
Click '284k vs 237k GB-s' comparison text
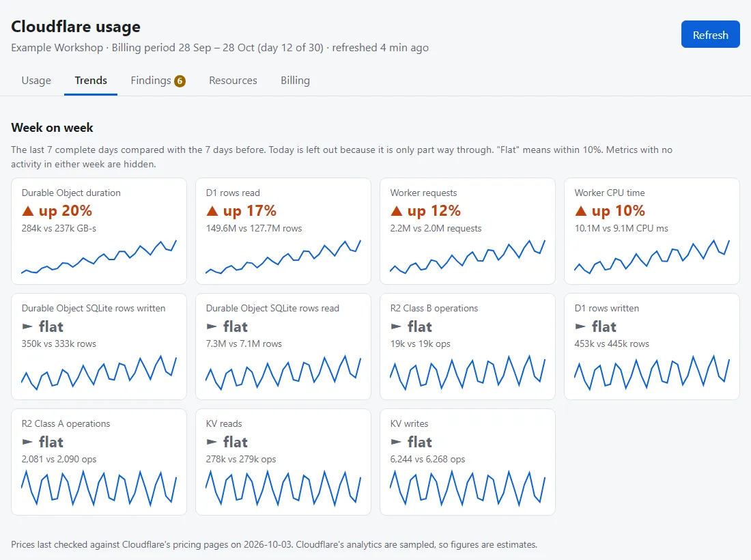point(59,229)
